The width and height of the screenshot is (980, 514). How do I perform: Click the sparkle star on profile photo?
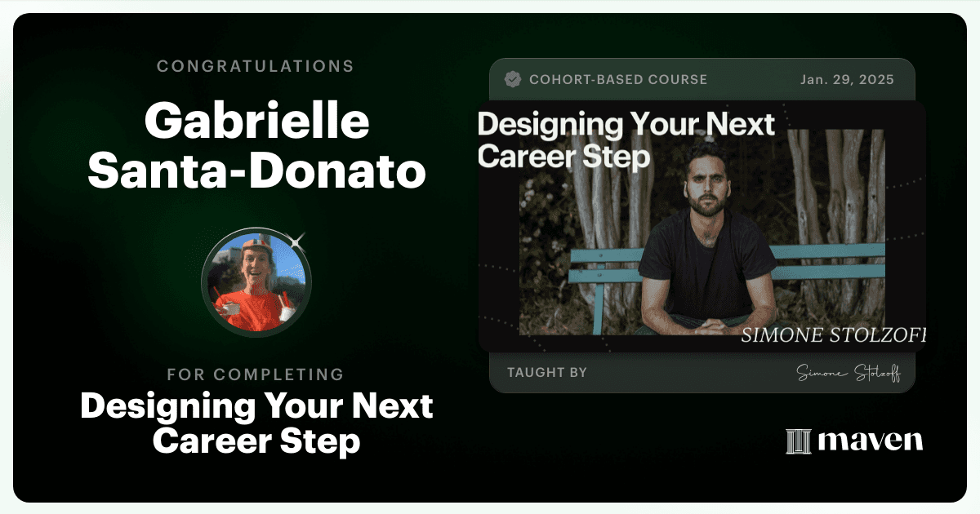click(299, 240)
